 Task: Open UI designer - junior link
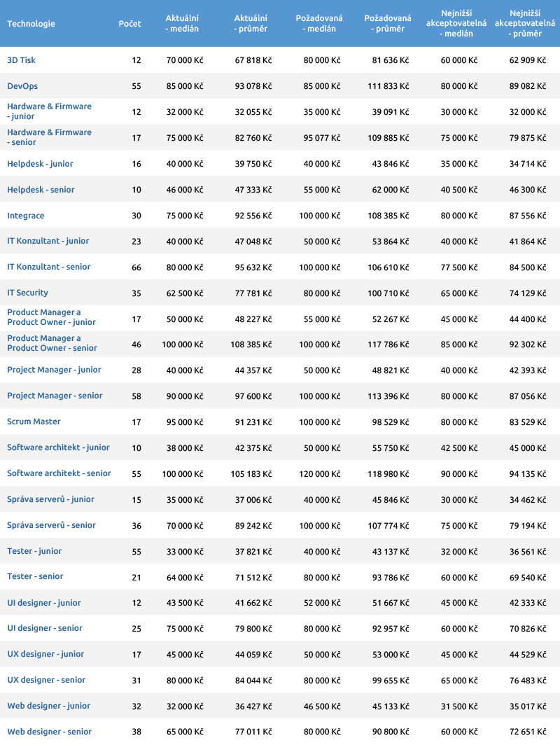click(x=43, y=602)
